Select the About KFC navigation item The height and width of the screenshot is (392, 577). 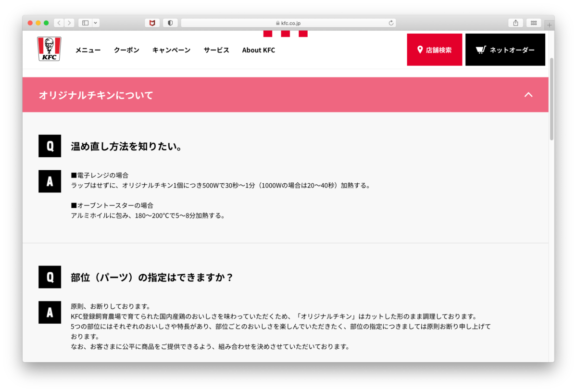point(259,50)
